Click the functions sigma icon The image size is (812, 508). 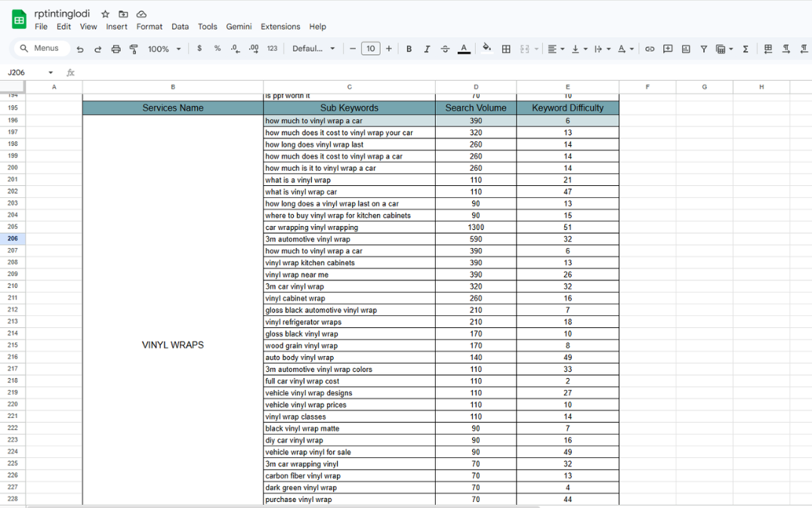(x=746, y=49)
